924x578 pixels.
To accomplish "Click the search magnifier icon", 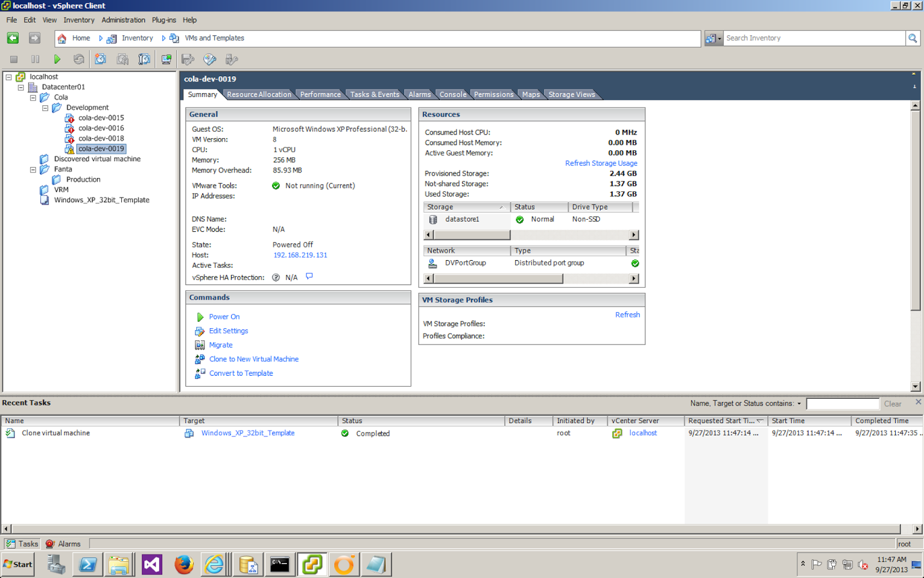I will pyautogui.click(x=913, y=38).
